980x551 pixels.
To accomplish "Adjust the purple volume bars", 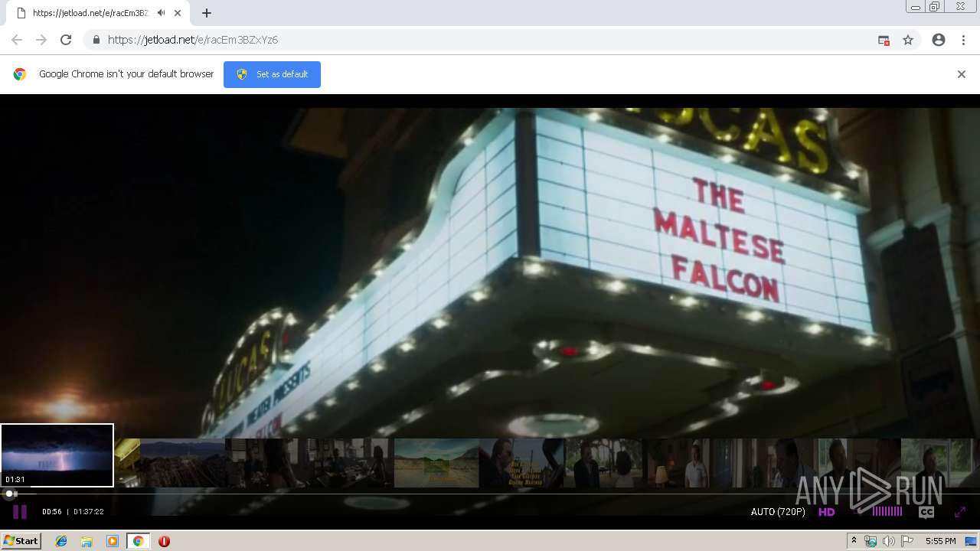I will pyautogui.click(x=887, y=511).
